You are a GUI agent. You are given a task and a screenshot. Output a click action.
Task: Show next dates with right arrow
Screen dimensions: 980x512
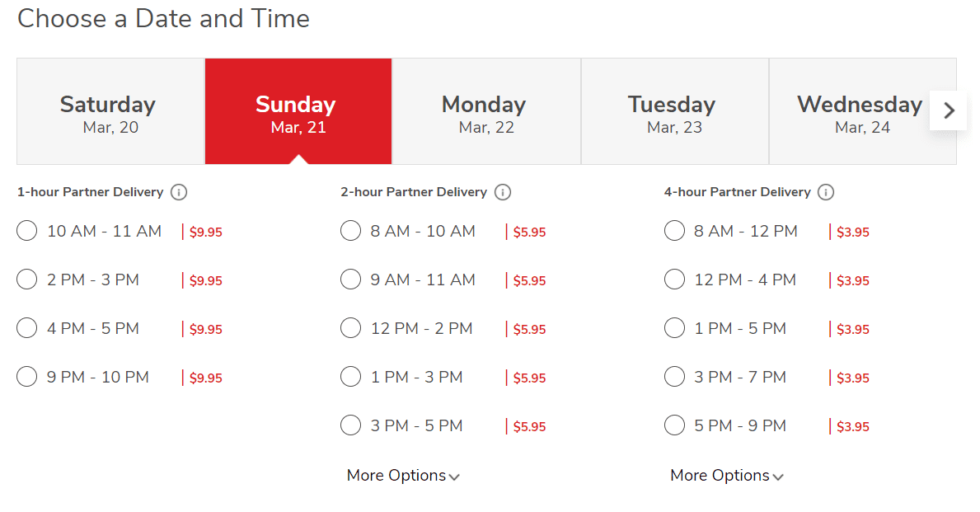pos(949,110)
